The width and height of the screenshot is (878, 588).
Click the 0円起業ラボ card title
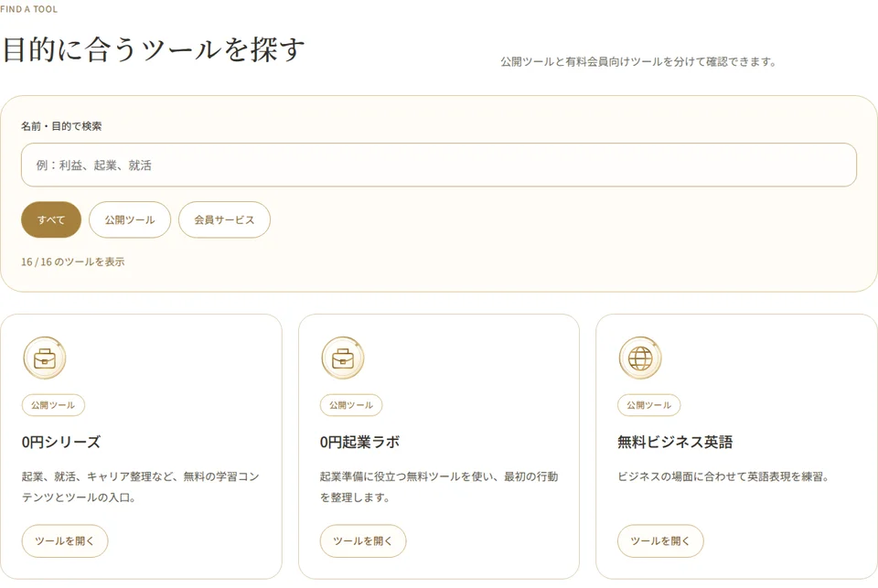[359, 442]
